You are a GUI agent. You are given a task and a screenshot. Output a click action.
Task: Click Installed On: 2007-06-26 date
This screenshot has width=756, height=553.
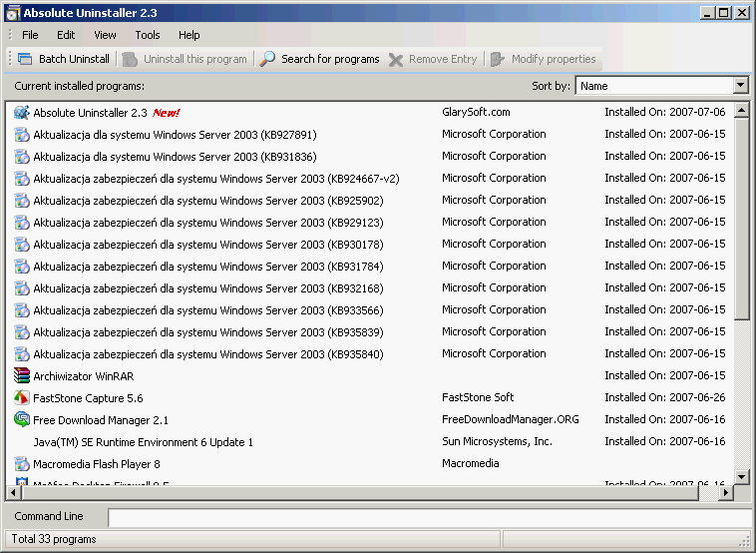click(665, 397)
